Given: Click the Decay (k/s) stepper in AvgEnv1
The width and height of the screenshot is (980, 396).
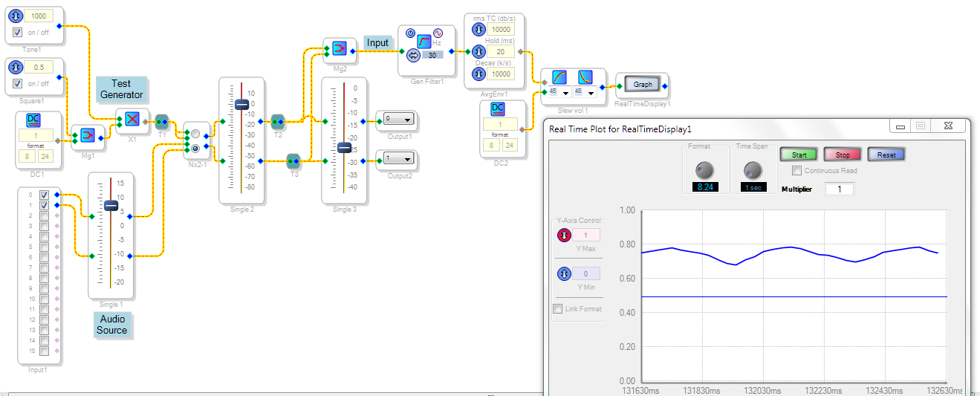Looking at the screenshot, I should [479, 74].
